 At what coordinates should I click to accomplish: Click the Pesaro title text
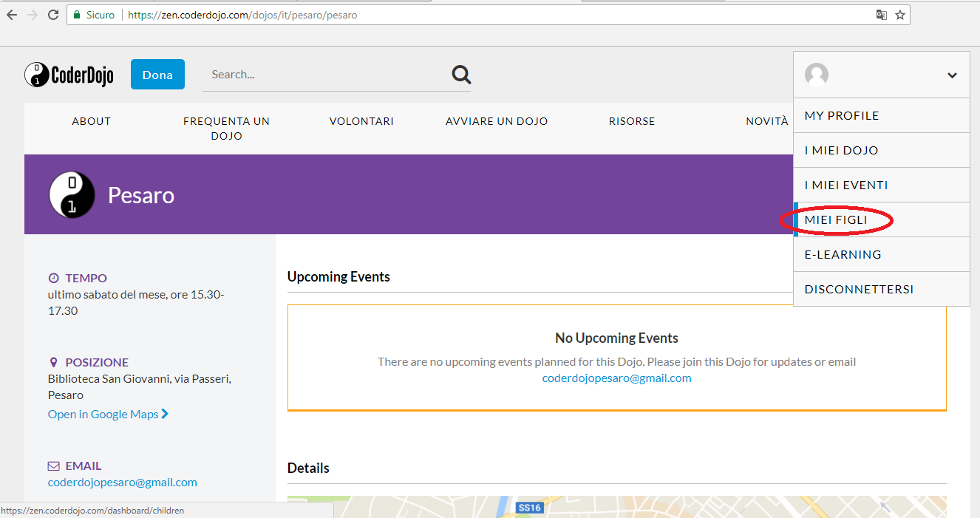click(x=141, y=195)
